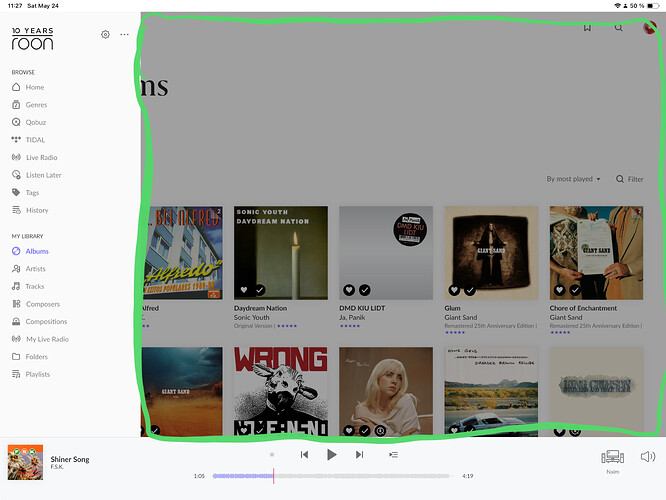Viewport: 666px width, 500px height.
Task: Toggle heart on DMD KIU LIDT
Action: [349, 290]
